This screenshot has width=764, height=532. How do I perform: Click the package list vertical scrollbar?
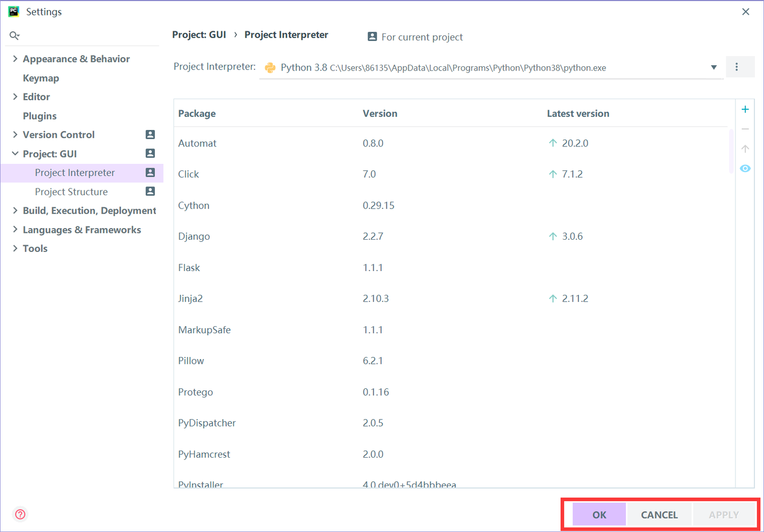click(731, 151)
